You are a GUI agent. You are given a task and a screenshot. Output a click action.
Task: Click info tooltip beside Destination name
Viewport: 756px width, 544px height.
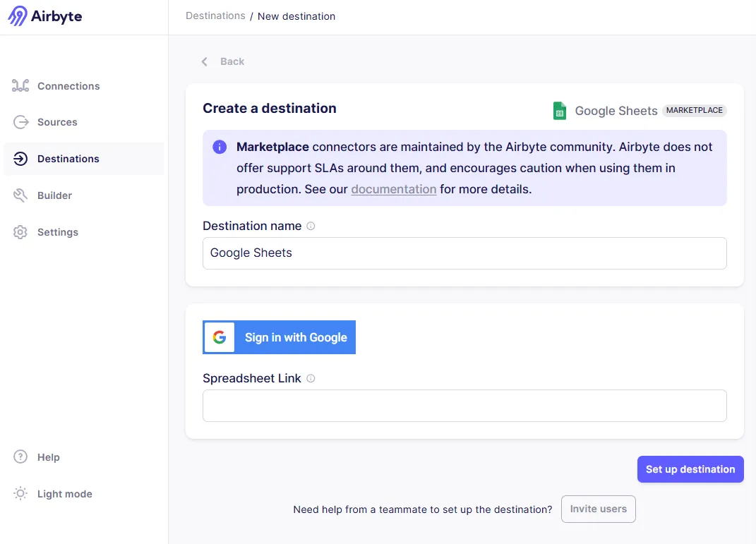[311, 226]
